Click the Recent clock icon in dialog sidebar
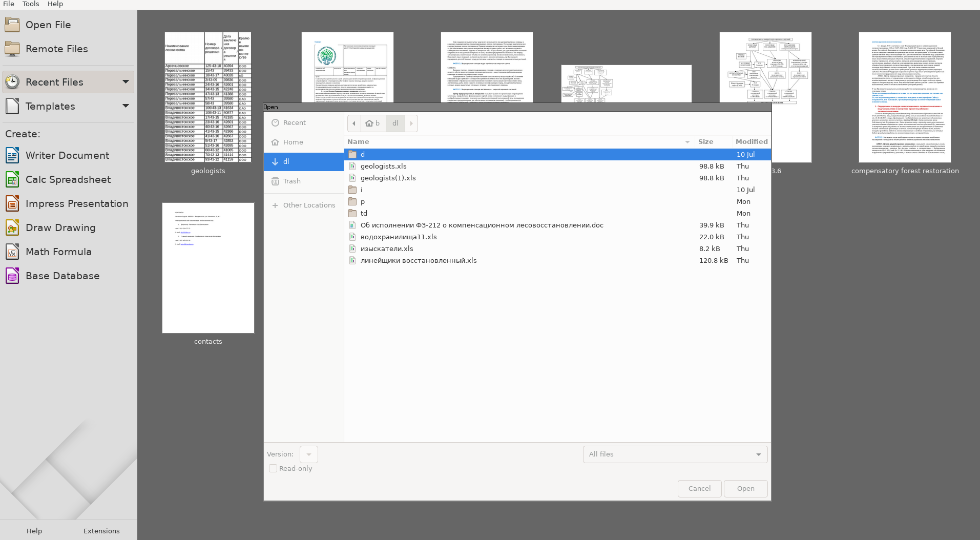The width and height of the screenshot is (980, 540). point(275,123)
